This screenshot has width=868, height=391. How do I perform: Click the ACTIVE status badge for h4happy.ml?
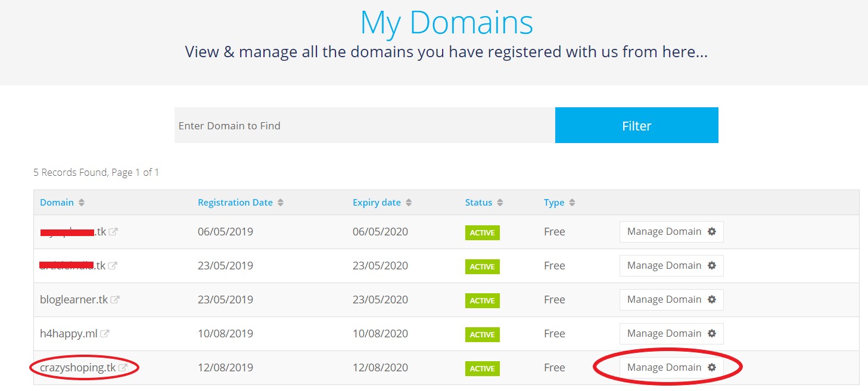click(481, 334)
